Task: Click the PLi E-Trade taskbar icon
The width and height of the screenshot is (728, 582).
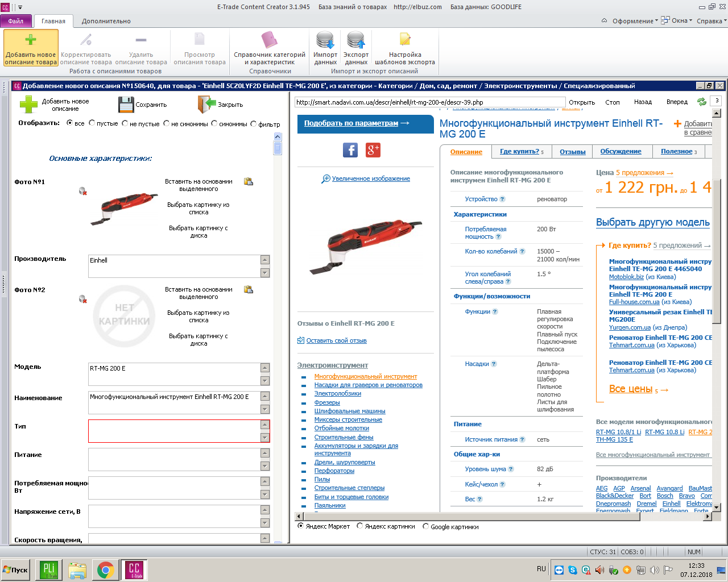Action: tap(49, 569)
